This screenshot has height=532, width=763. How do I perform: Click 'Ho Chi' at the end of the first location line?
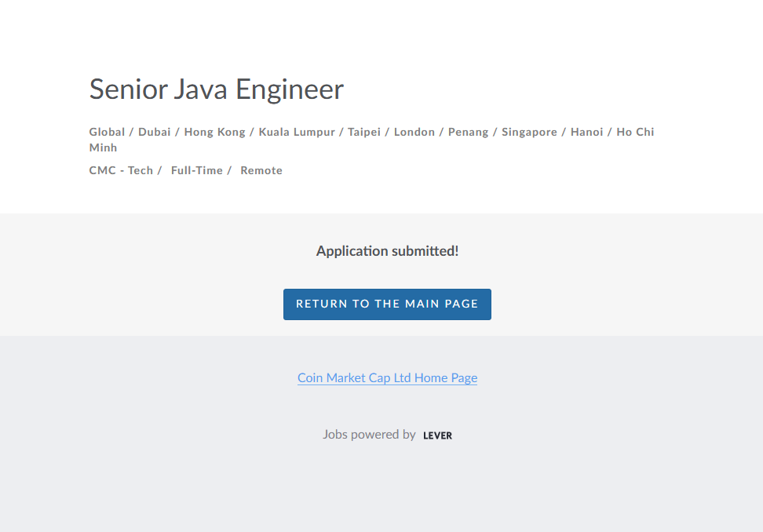[635, 132]
